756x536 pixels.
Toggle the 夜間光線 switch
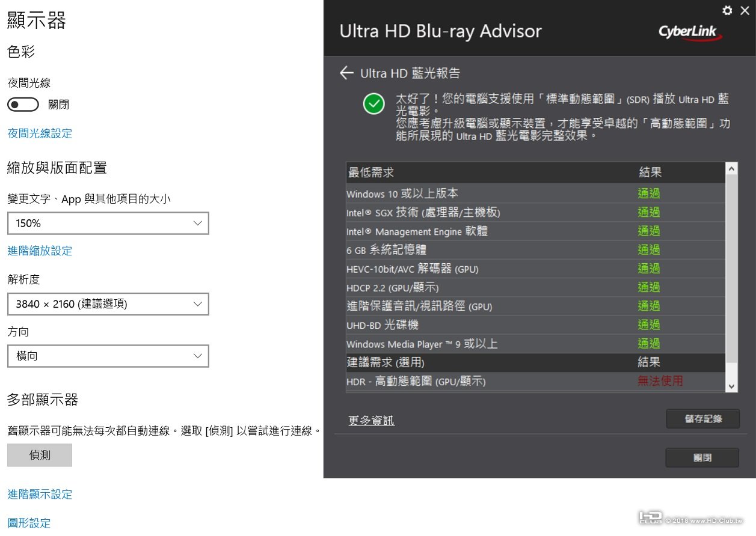(23, 105)
